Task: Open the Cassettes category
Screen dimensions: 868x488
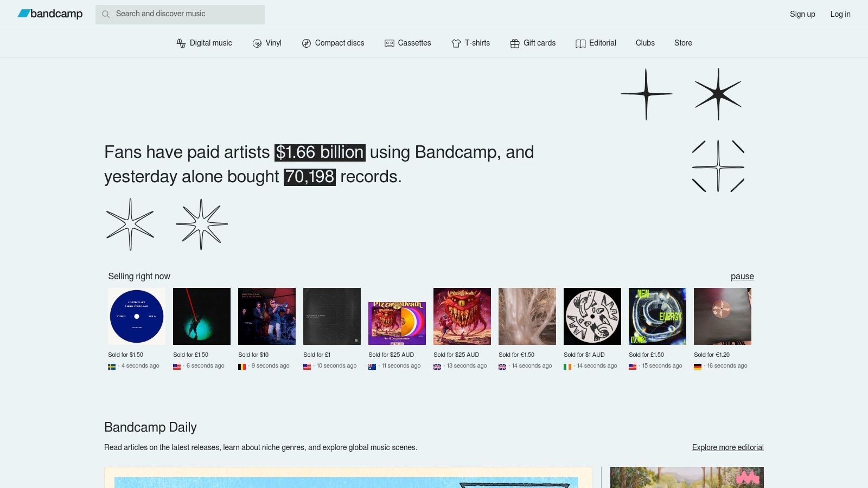Action: 389,43
